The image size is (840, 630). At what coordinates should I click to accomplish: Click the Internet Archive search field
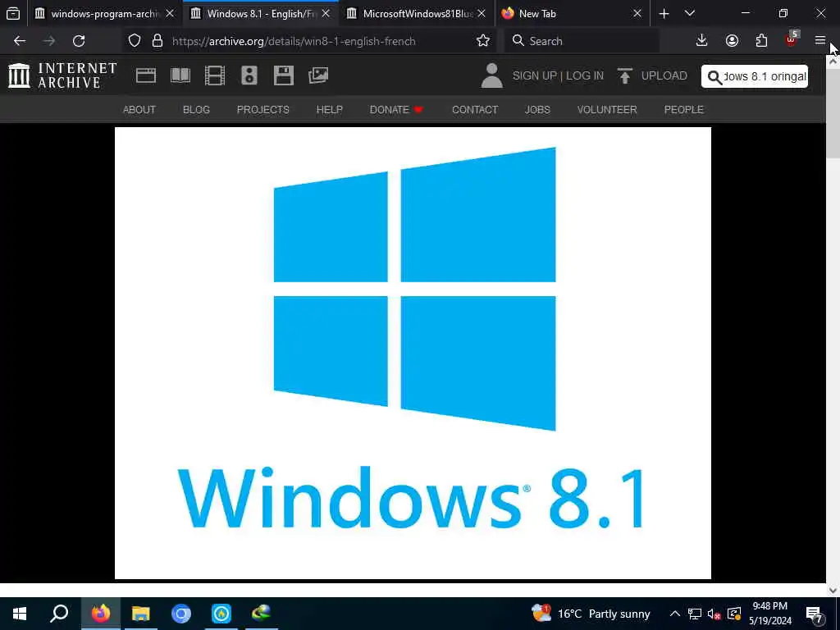755,76
